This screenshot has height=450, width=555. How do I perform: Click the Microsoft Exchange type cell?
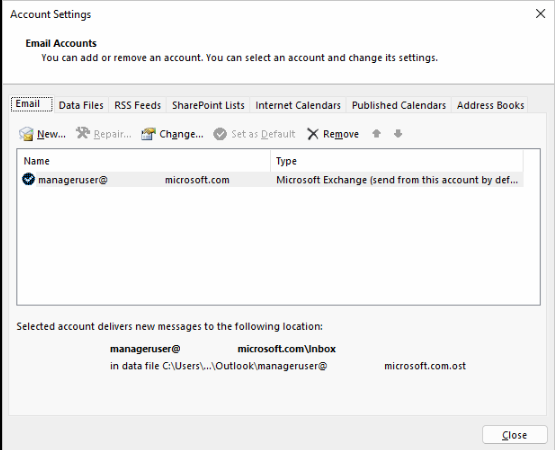click(x=397, y=180)
